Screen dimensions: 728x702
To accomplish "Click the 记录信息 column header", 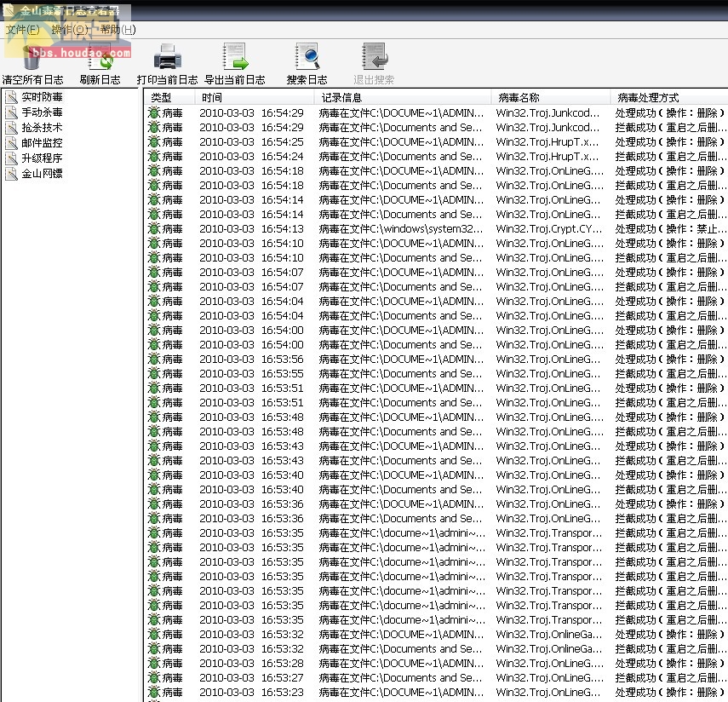I will (403, 98).
